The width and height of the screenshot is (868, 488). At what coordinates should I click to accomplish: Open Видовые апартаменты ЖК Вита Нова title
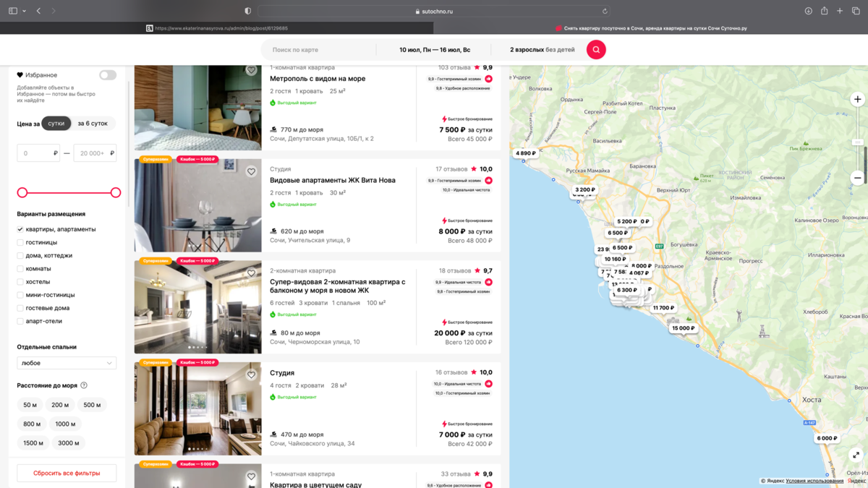tap(333, 180)
